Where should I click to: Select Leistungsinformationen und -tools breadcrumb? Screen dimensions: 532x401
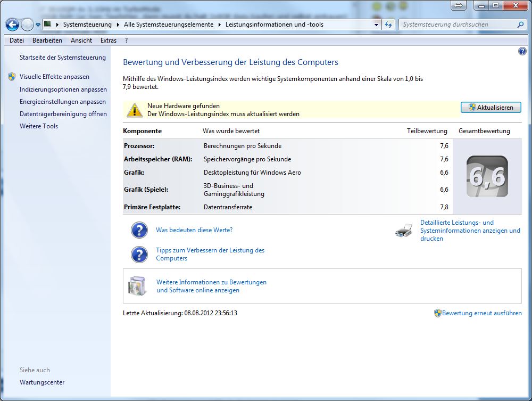[275, 24]
